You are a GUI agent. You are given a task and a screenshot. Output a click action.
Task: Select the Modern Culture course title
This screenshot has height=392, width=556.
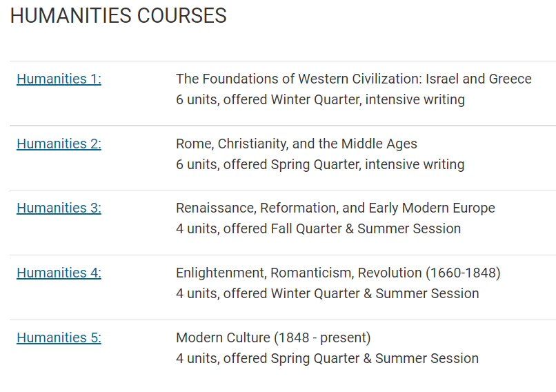(273, 337)
